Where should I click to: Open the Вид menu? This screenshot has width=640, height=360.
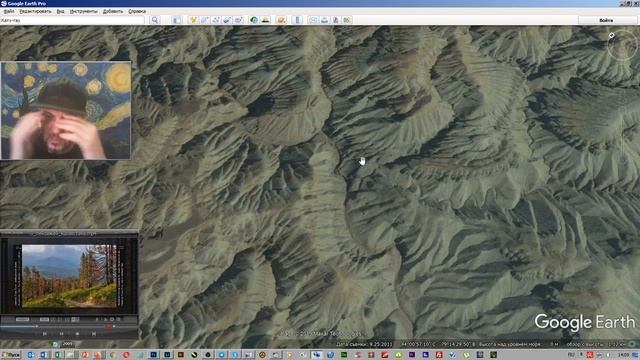pos(60,11)
